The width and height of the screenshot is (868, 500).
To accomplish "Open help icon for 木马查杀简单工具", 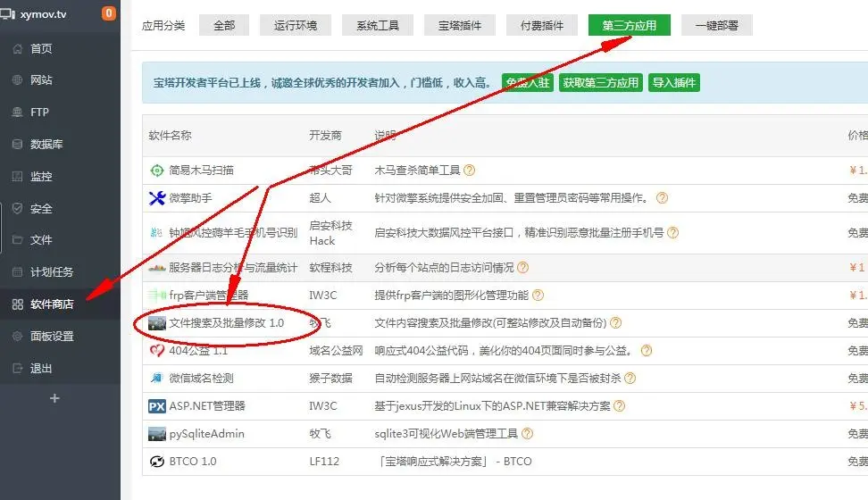I will click(x=470, y=170).
